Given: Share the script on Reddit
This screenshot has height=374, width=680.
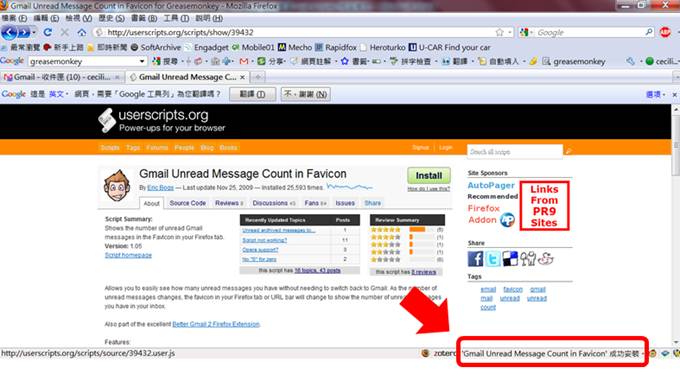Looking at the screenshot, I should pos(546,259).
